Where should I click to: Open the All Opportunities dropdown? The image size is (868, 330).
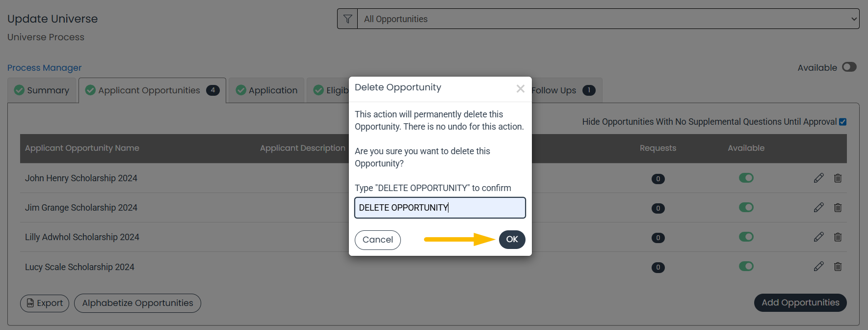coord(608,19)
